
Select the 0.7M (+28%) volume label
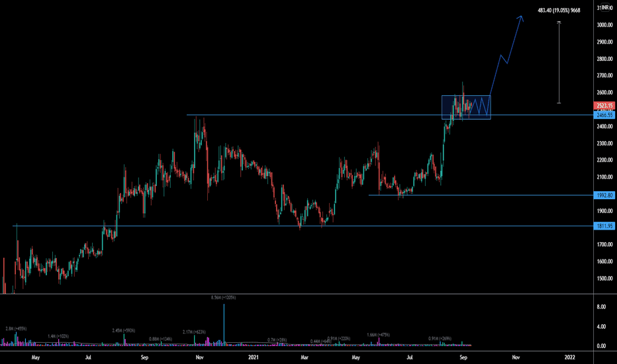click(277, 340)
